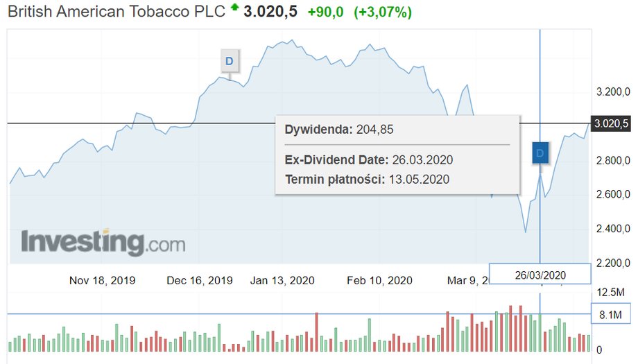Click the 3.200,0 price axis label
Viewport: 638px width, 364px height.
pos(613,92)
